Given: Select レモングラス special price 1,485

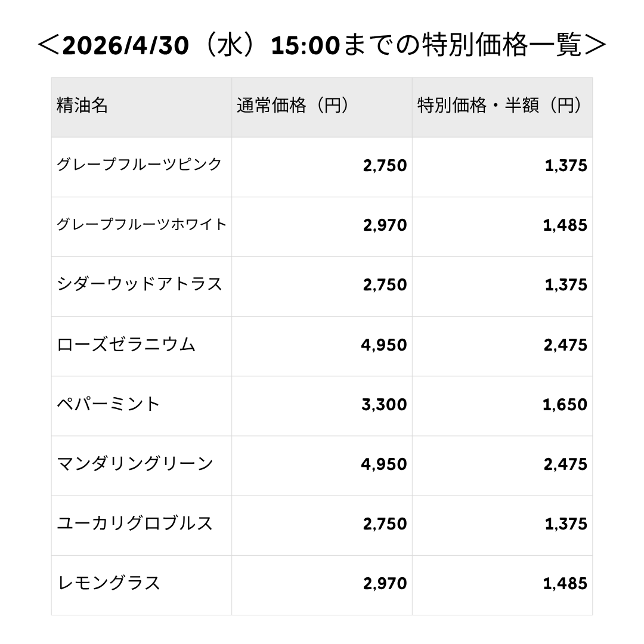Looking at the screenshot, I should click(x=565, y=584).
